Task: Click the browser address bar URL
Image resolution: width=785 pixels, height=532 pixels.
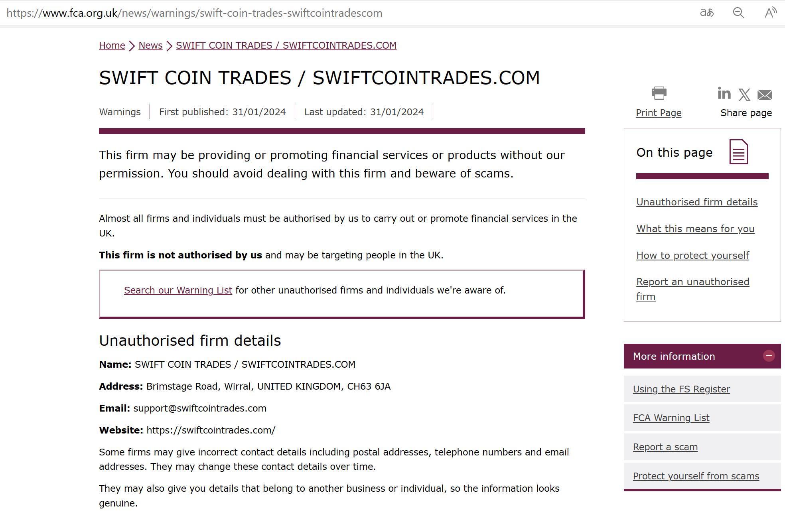Action: point(194,13)
